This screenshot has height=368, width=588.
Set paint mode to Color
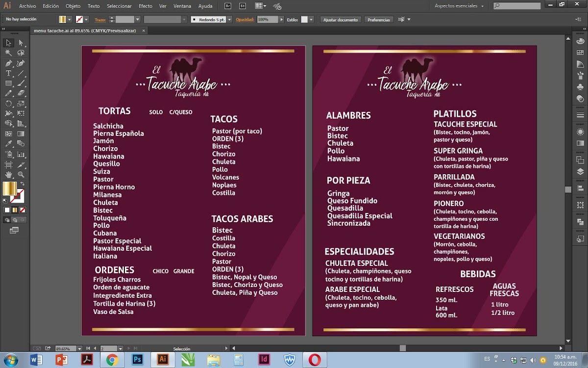pos(7,210)
